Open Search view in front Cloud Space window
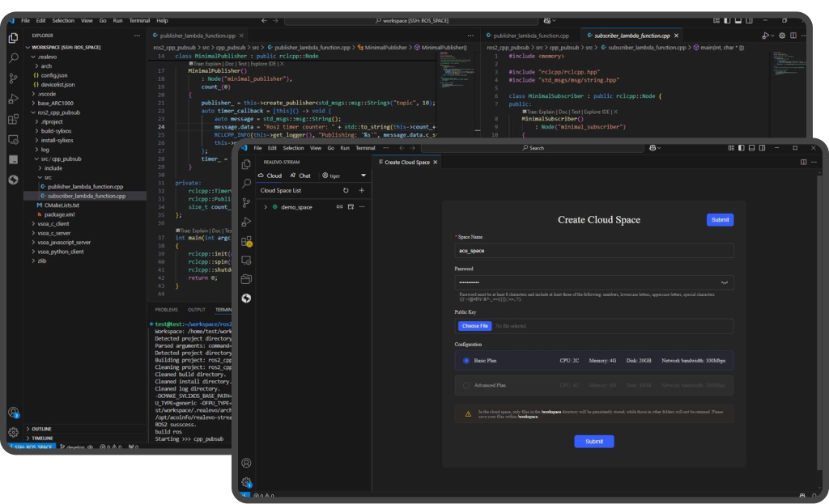 246,183
